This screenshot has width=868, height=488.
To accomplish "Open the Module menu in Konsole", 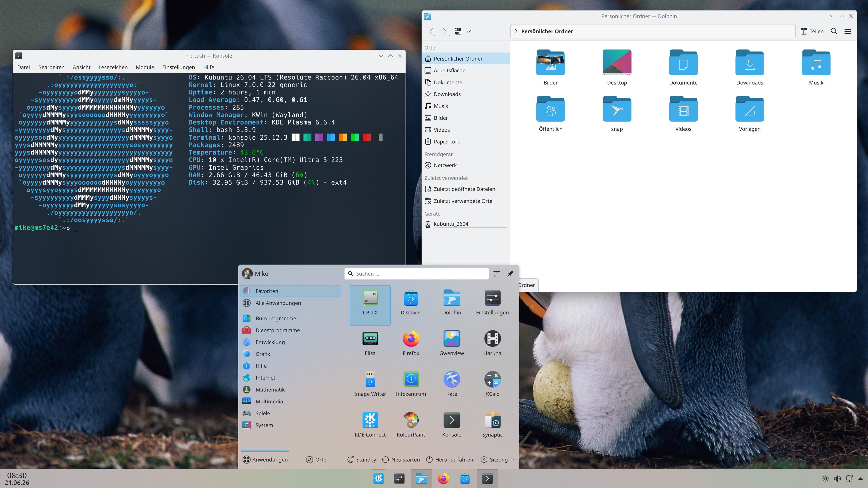I will tap(145, 67).
